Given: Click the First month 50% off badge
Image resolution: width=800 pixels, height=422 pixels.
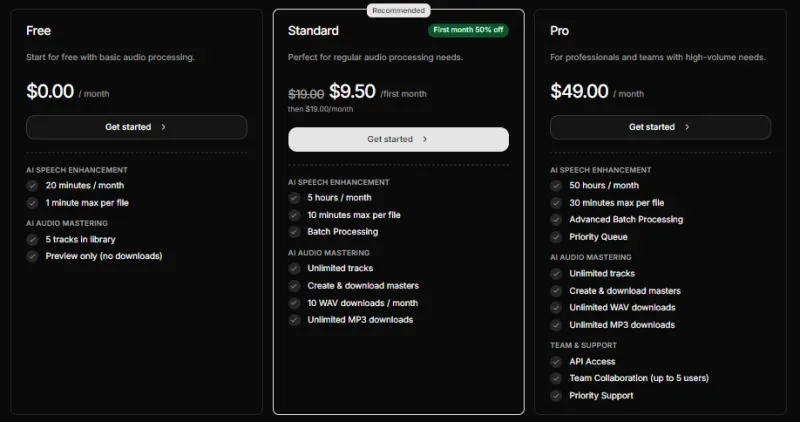Looking at the screenshot, I should (468, 30).
